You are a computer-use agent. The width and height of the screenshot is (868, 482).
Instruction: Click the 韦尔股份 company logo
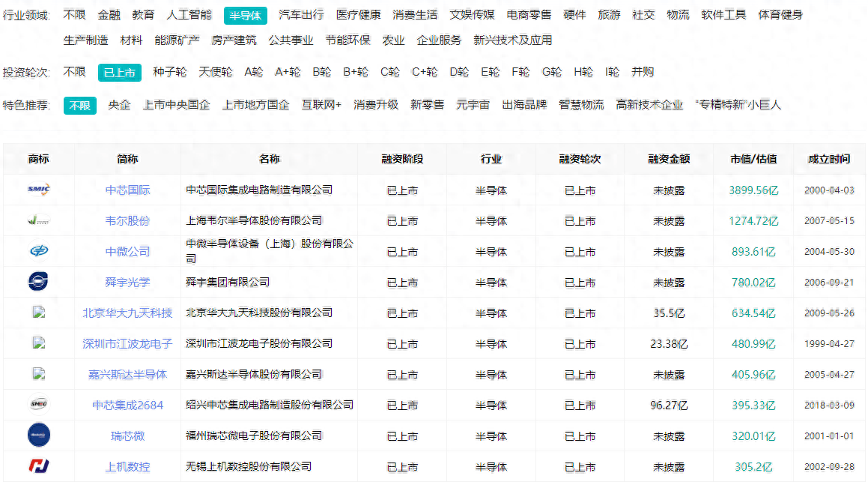click(x=39, y=220)
